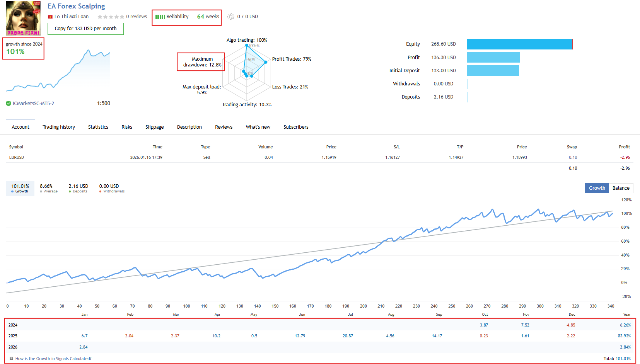The image size is (640, 364).
Task: Click the December 2024 value -4.85
Action: (570, 325)
